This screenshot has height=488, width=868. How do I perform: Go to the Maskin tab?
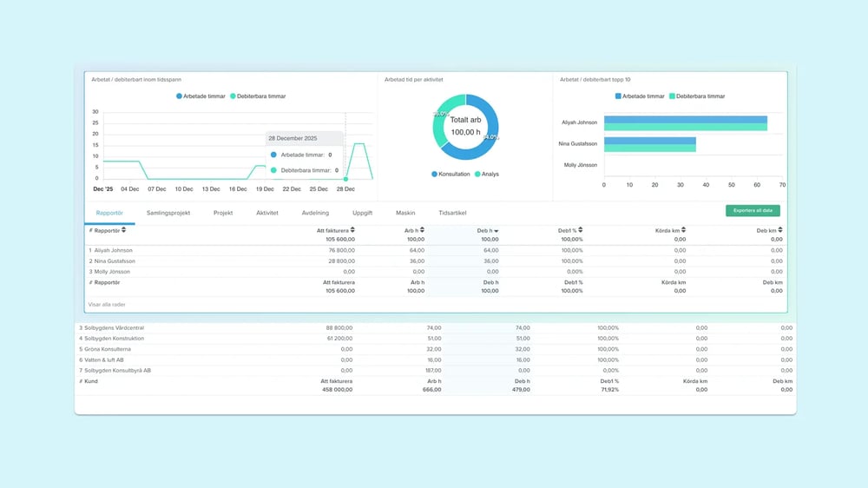coord(405,213)
